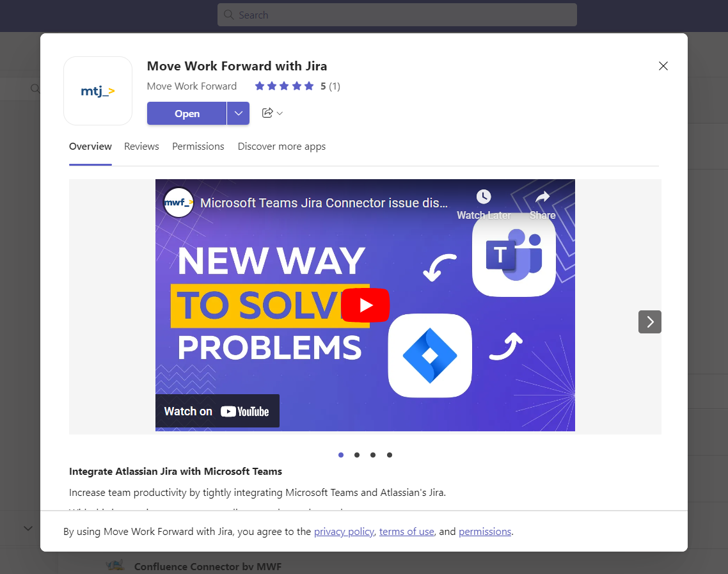Open the video title link

coord(324,203)
